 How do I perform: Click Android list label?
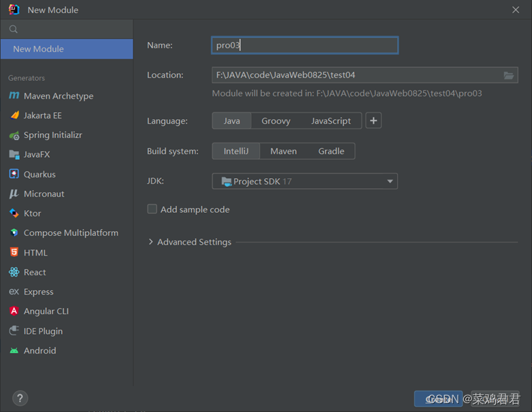40,351
